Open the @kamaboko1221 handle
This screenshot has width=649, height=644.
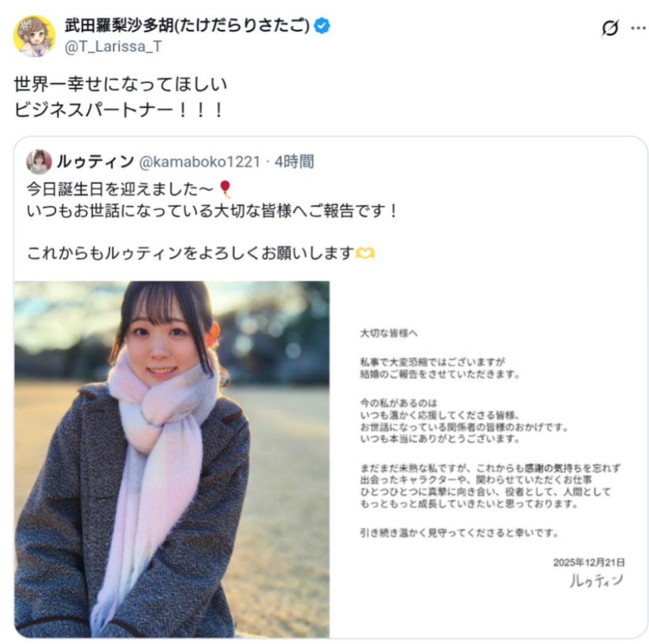pos(200,161)
